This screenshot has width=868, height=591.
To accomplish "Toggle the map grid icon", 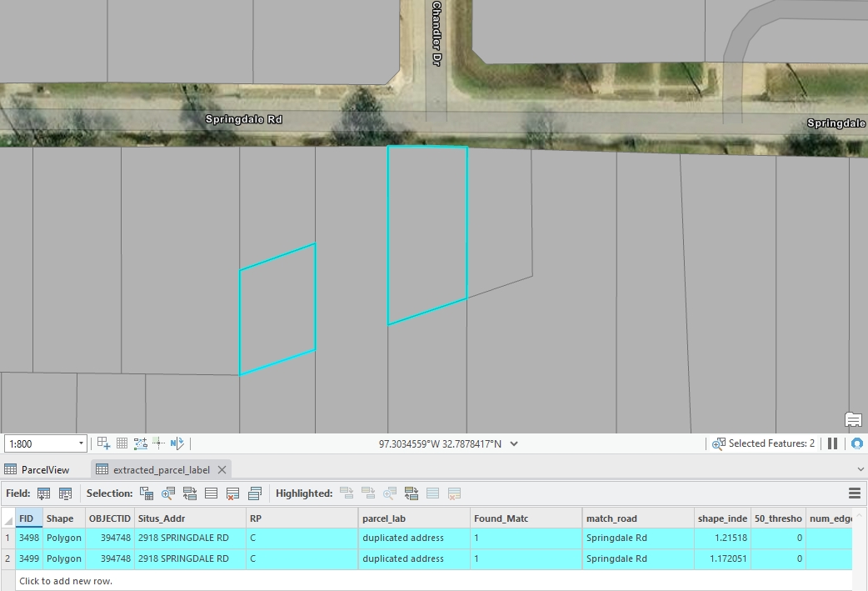I will 122,443.
